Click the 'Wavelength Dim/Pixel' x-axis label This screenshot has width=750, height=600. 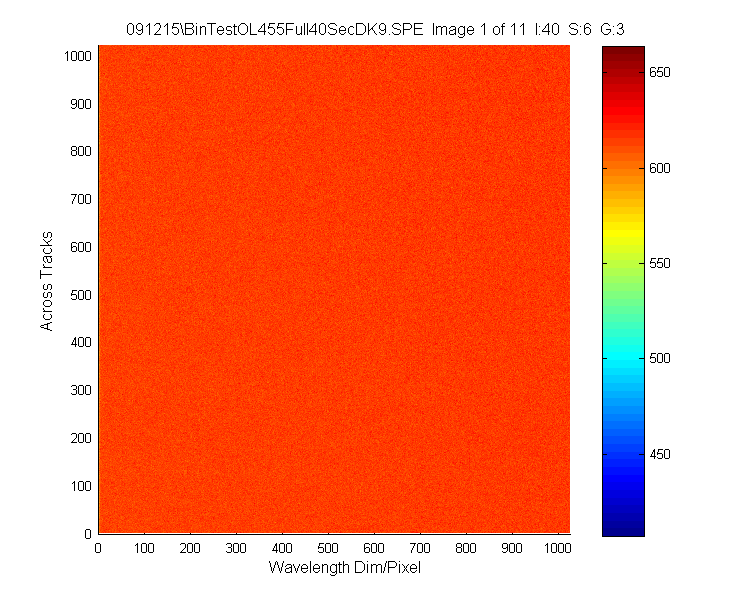coord(344,567)
